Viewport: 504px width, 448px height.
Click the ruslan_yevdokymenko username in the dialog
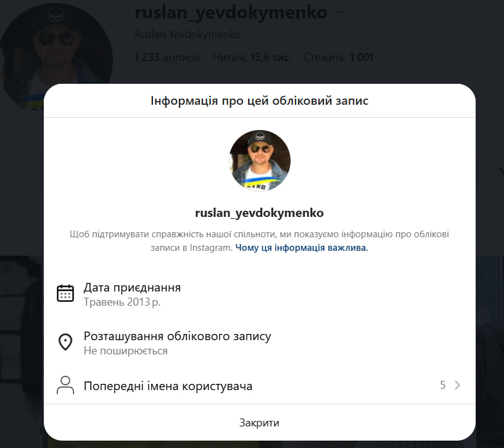[259, 213]
